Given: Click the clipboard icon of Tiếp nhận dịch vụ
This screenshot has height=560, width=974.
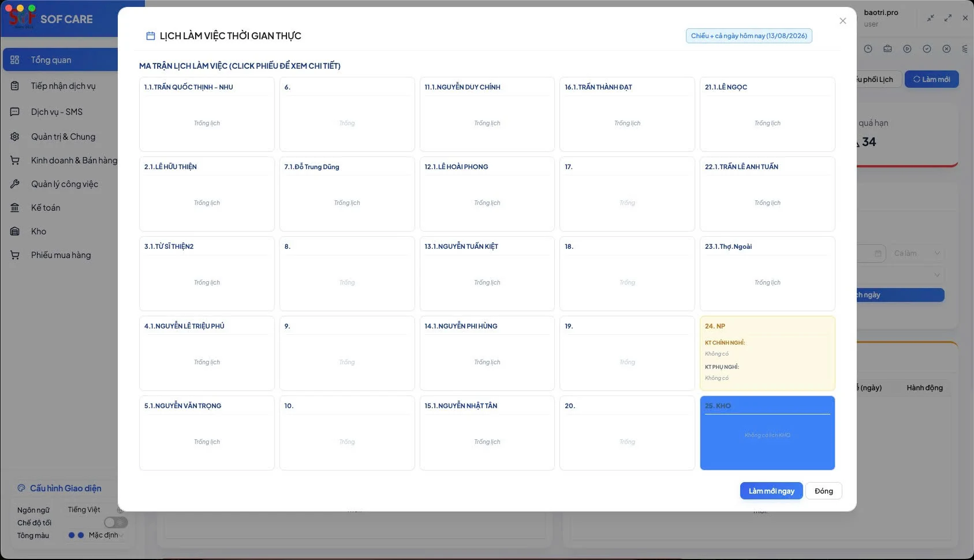Looking at the screenshot, I should coord(15,86).
